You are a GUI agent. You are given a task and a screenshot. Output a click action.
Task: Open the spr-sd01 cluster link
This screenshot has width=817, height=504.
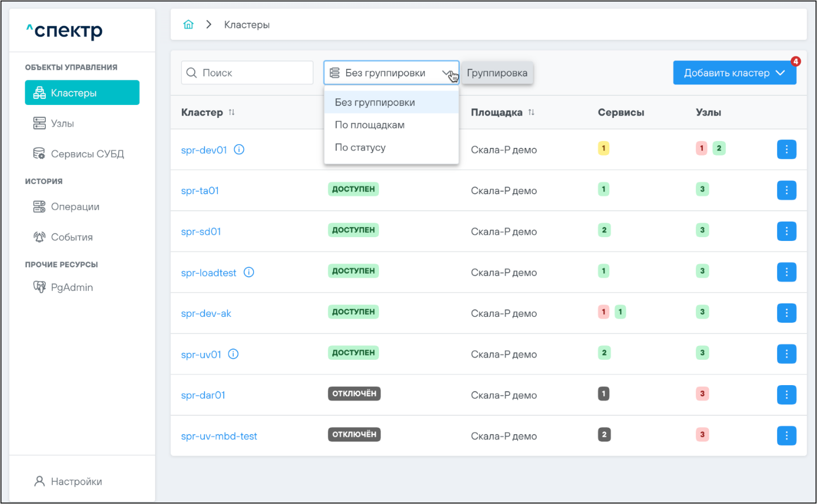201,232
